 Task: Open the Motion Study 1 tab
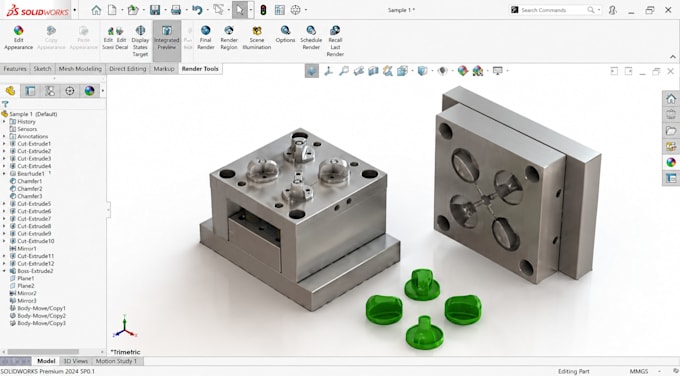point(116,361)
